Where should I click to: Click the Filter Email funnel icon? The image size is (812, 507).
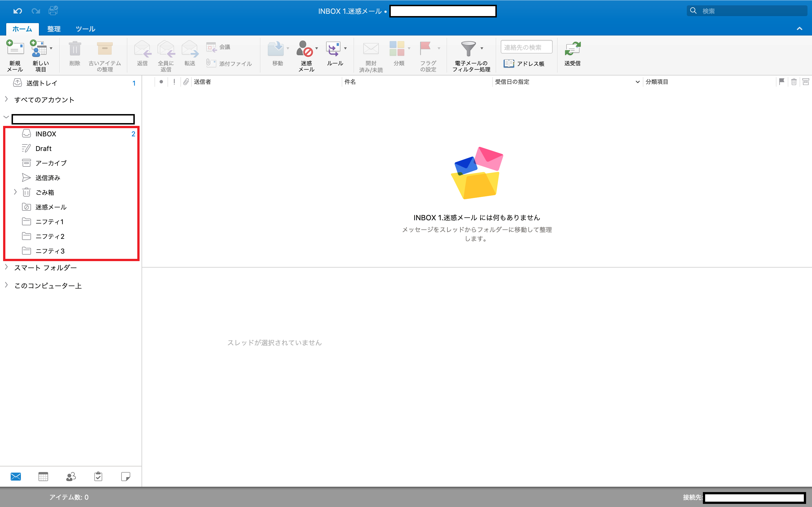click(x=468, y=49)
